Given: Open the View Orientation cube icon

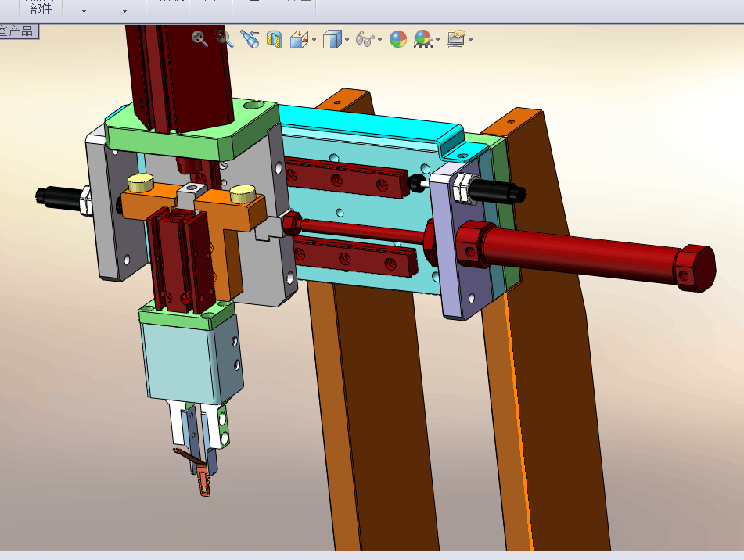Looking at the screenshot, I should (299, 39).
